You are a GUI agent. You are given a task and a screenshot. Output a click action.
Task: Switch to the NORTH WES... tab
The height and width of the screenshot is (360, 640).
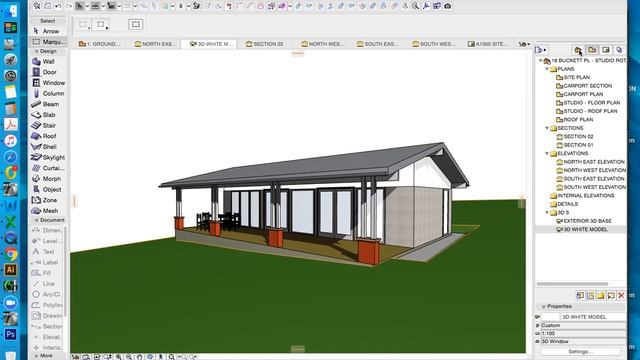(x=322, y=44)
